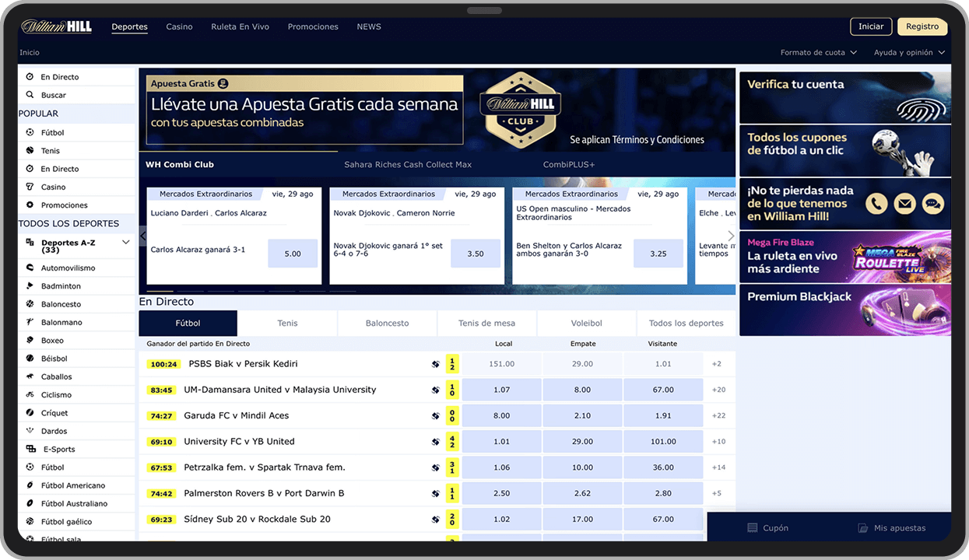Go back with the carousel left arrow
Screen dimensions: 969x560
[x=143, y=236]
